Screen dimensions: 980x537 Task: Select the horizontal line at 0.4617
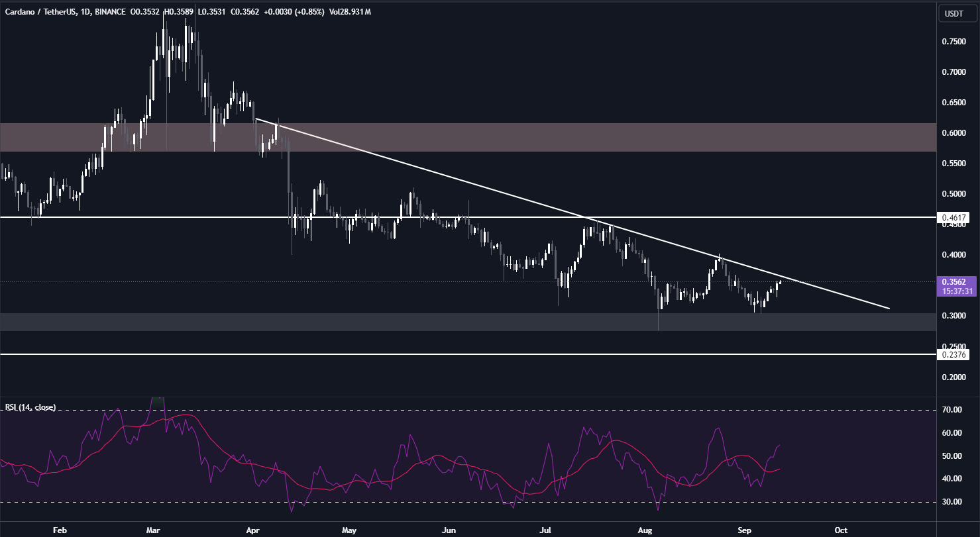(x=468, y=217)
